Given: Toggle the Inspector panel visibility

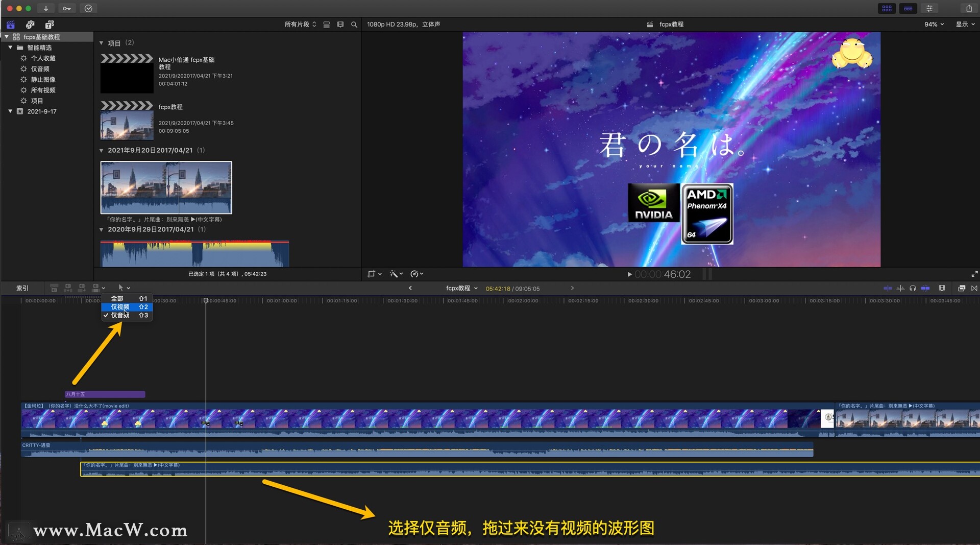Looking at the screenshot, I should pos(929,8).
